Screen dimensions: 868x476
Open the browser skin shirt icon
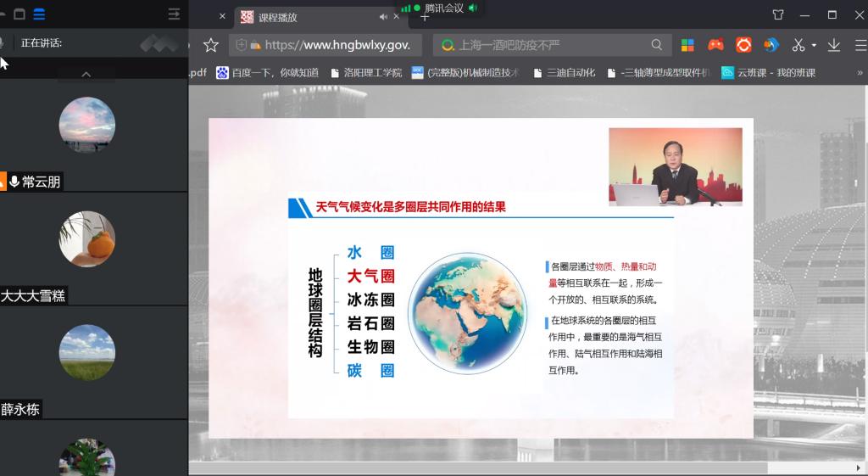(x=778, y=14)
